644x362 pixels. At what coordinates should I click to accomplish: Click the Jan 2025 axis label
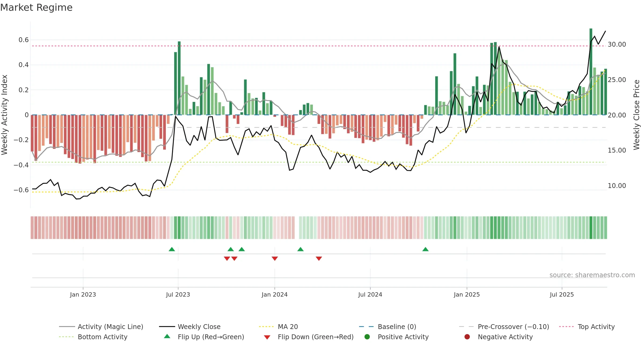click(x=467, y=294)
